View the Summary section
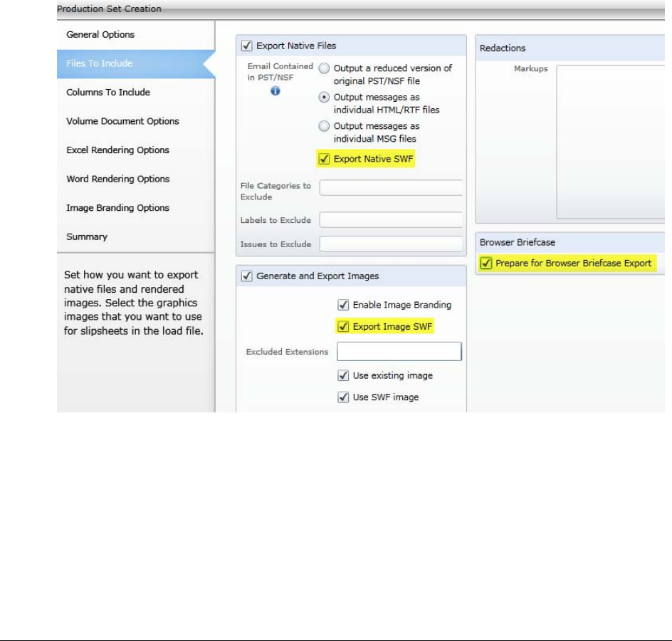Viewport: 672px width, 641px height. [x=87, y=236]
